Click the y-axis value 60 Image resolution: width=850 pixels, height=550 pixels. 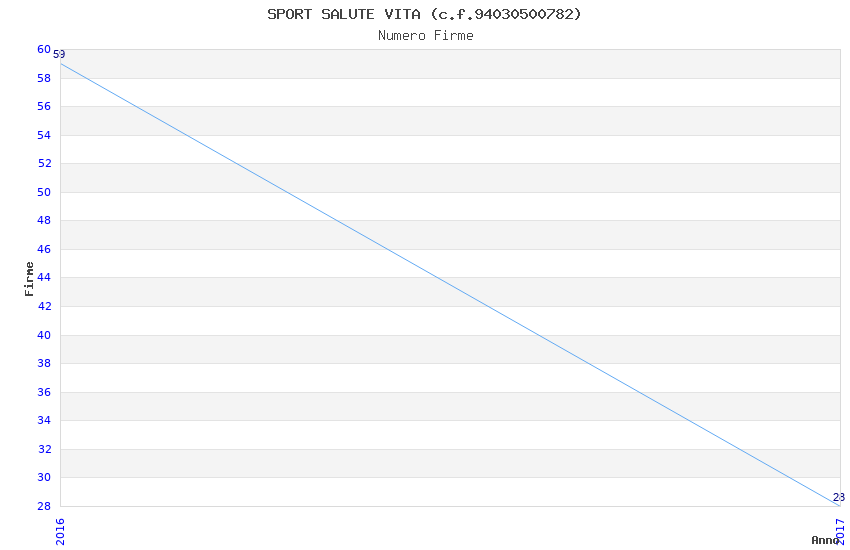pos(44,50)
